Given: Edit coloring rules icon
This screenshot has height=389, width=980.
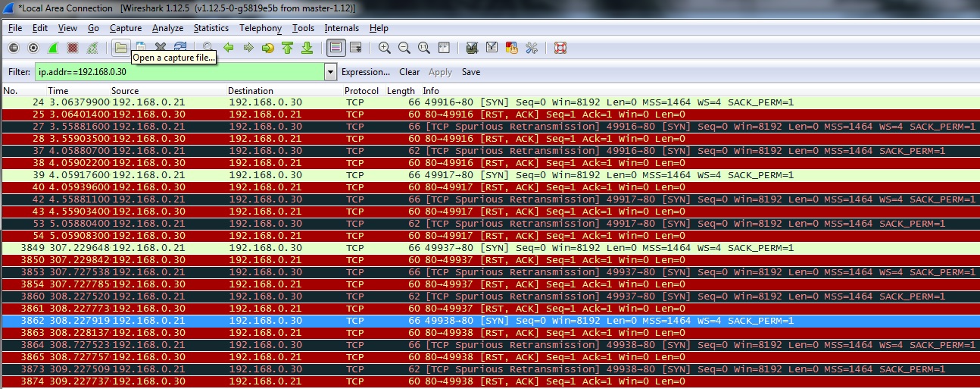Looking at the screenshot, I should point(511,48).
